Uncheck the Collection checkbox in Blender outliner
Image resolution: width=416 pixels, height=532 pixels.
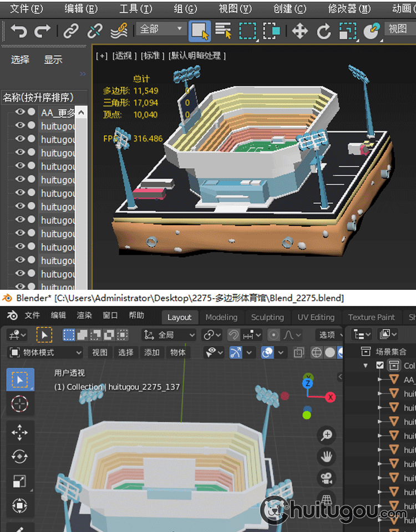point(380,365)
